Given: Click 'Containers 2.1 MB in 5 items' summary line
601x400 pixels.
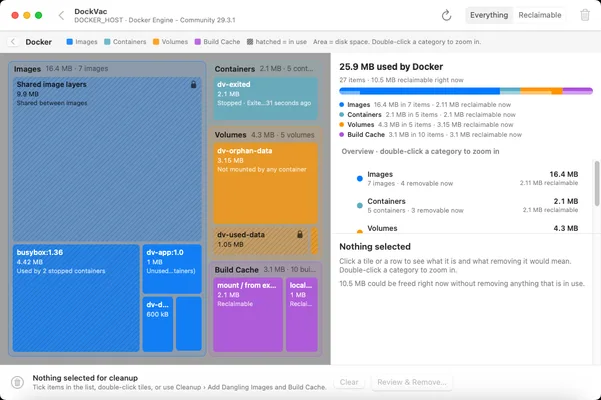Looking at the screenshot, I should (427, 115).
